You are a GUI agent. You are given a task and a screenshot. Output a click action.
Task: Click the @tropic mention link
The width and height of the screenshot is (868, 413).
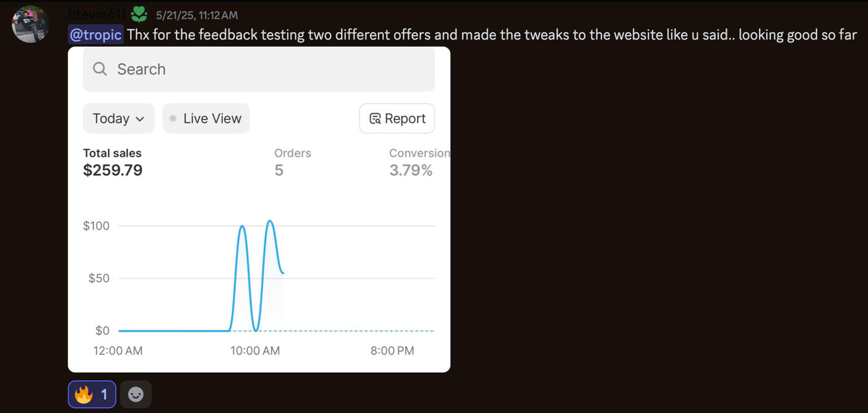click(x=95, y=35)
